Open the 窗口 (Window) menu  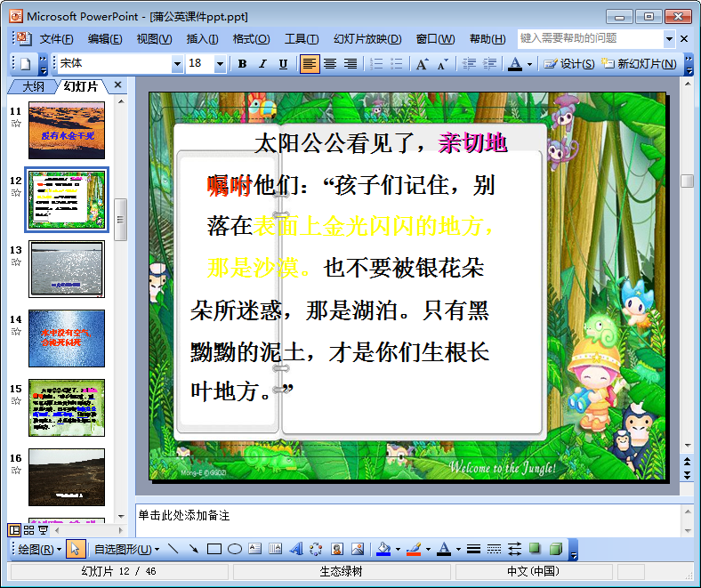pos(435,39)
